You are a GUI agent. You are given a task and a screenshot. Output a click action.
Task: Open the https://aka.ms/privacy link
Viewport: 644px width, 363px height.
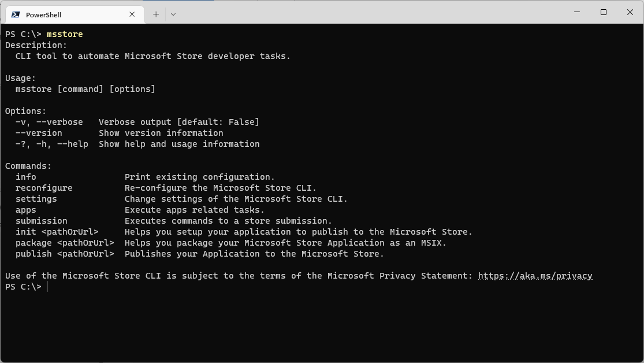click(535, 276)
